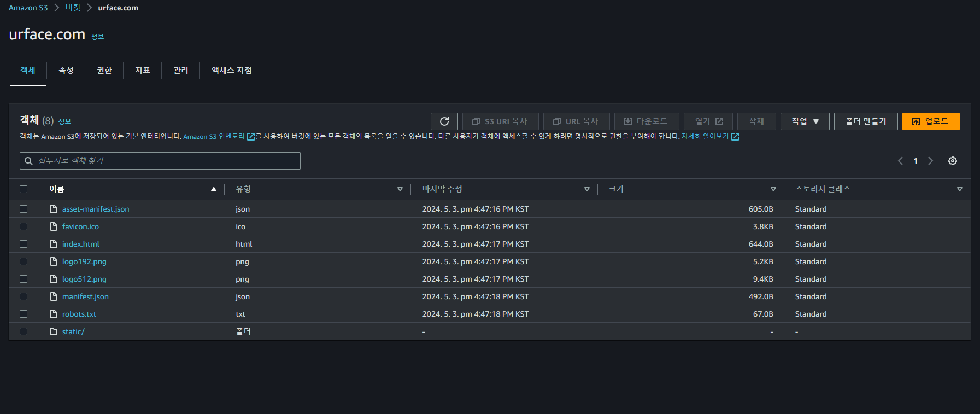Click file icon next to index.html
The height and width of the screenshot is (414, 980).
[x=54, y=244]
